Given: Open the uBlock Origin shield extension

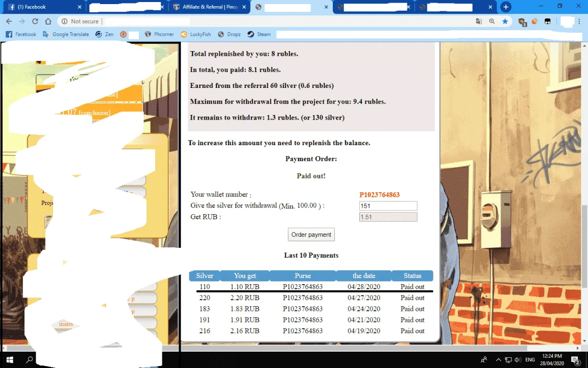Looking at the screenshot, I should 522,22.
